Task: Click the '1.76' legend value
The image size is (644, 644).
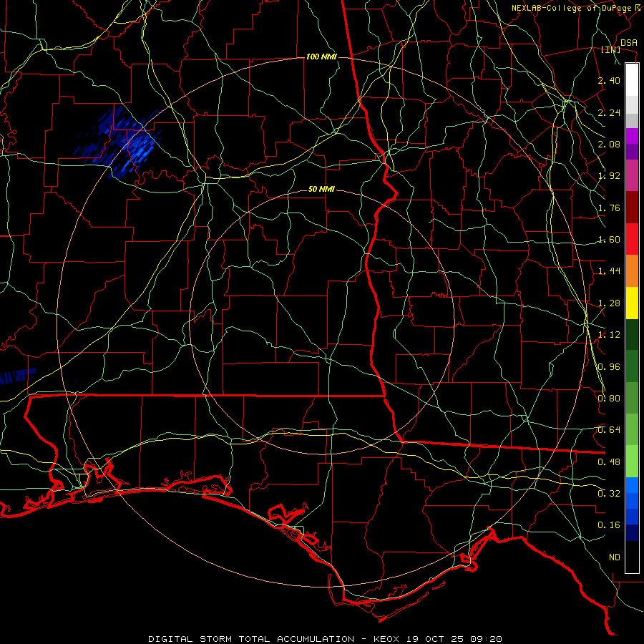Action: [x=609, y=208]
